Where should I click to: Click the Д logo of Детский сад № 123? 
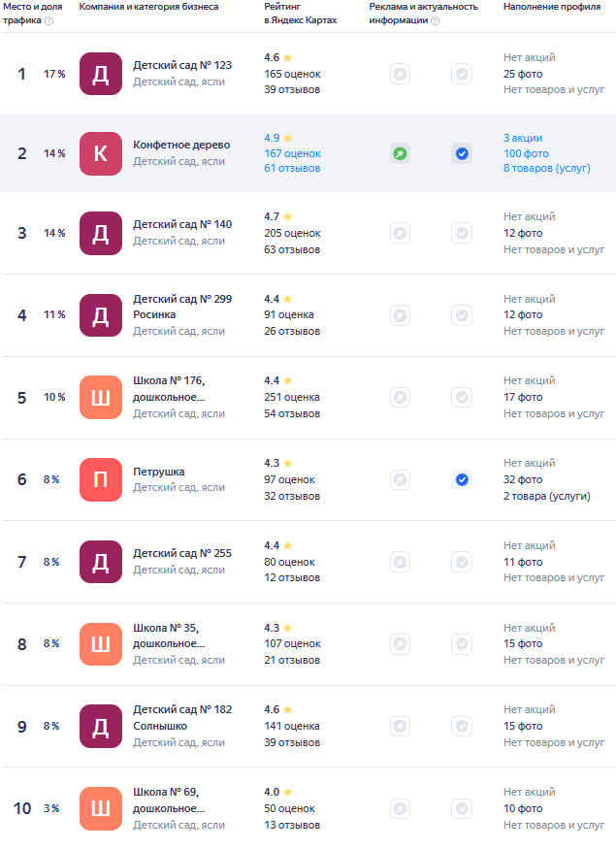coord(101,74)
